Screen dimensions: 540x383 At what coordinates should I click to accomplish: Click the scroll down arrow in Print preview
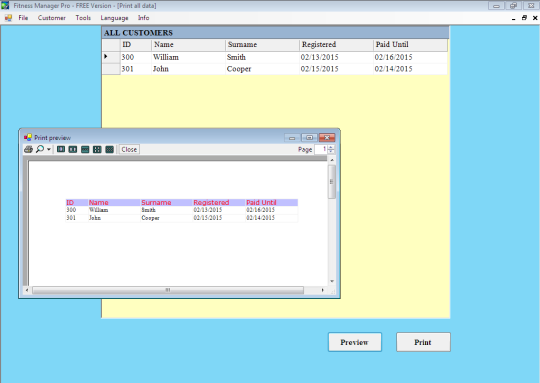click(332, 281)
